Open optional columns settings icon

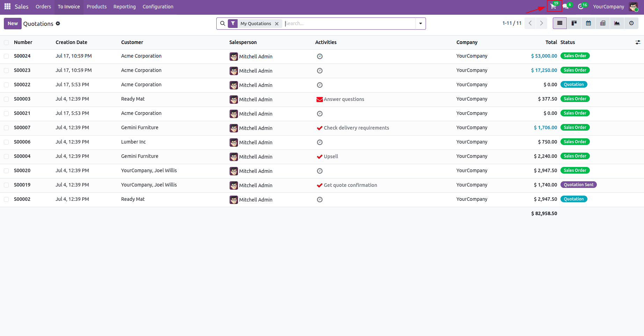[x=638, y=42]
